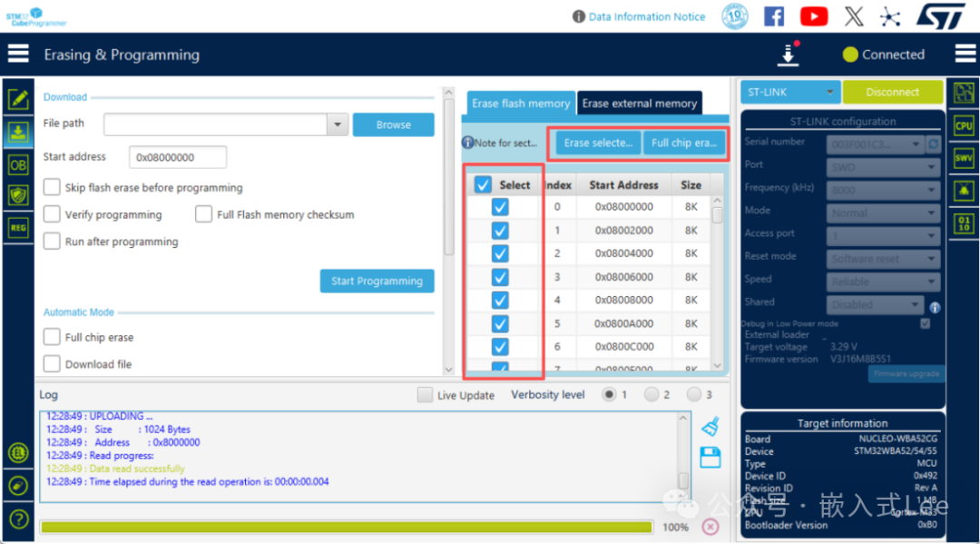Save the log with floppy disk icon

[710, 458]
